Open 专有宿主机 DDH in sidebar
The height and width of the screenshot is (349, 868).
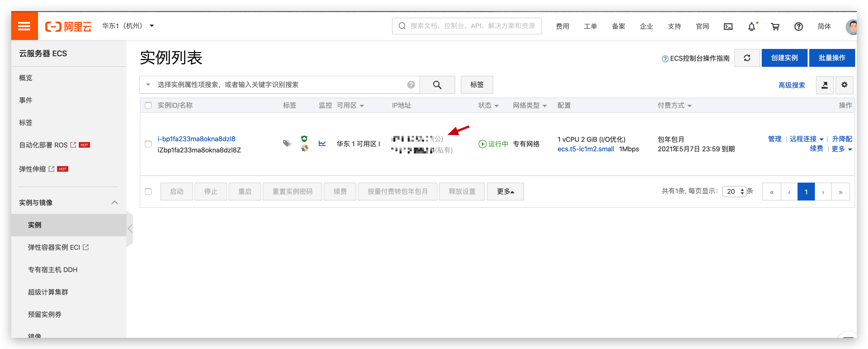click(x=53, y=270)
